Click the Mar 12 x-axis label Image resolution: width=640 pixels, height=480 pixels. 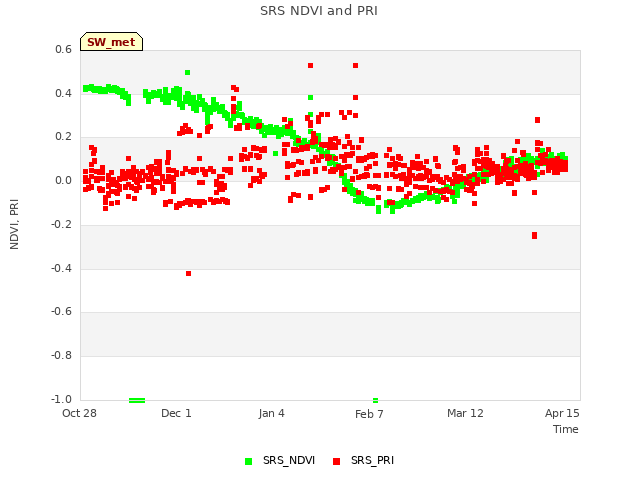click(465, 413)
